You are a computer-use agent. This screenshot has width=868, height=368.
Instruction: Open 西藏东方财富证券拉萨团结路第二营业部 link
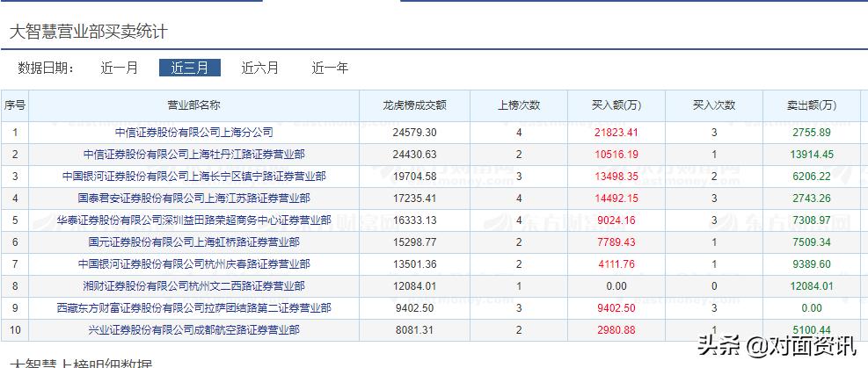(x=193, y=307)
